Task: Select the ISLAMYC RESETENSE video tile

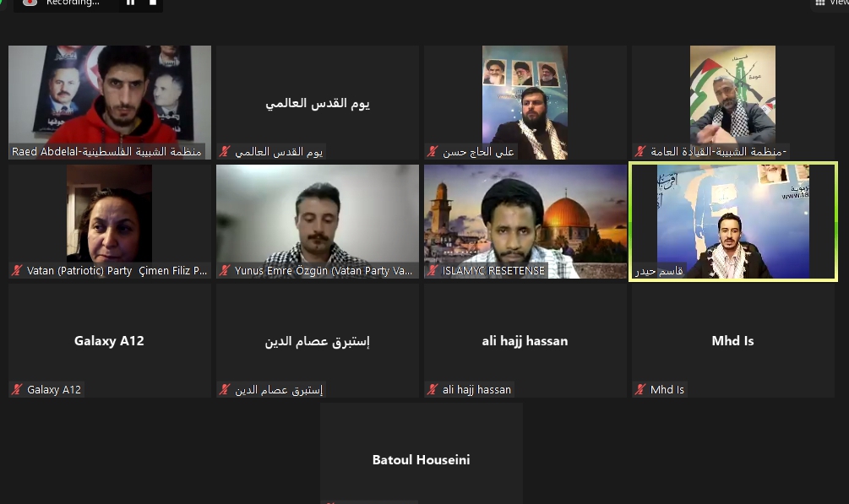Action: 525,221
